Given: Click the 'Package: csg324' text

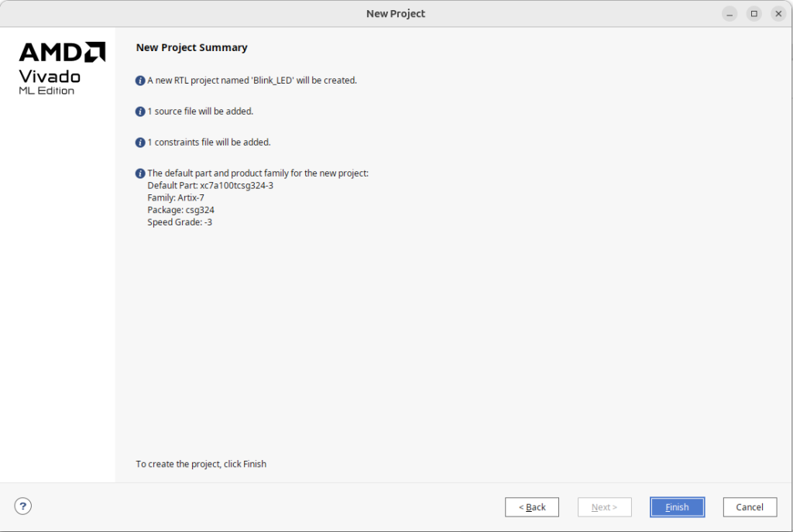Looking at the screenshot, I should point(180,210).
